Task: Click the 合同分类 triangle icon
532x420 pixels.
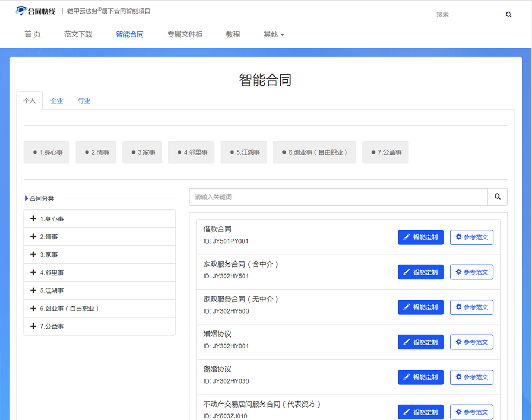Action: tap(26, 198)
